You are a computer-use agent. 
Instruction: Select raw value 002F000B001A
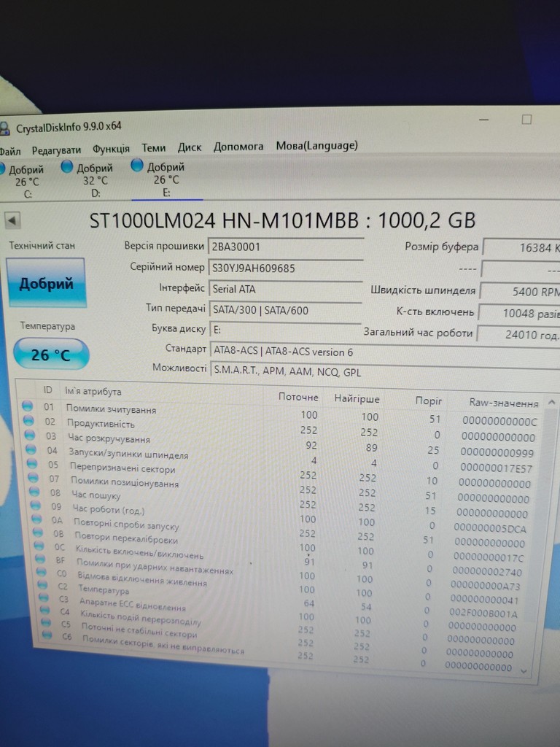click(x=483, y=614)
